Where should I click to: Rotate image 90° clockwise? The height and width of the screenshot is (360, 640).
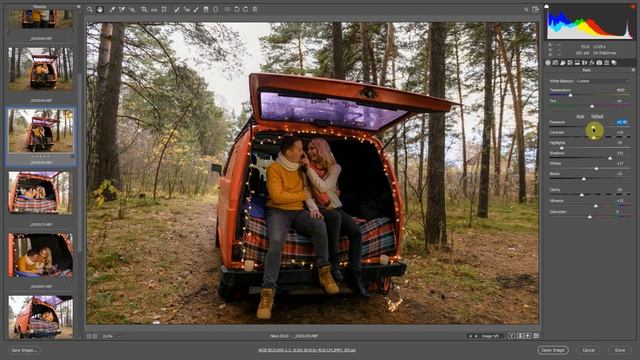click(x=245, y=9)
